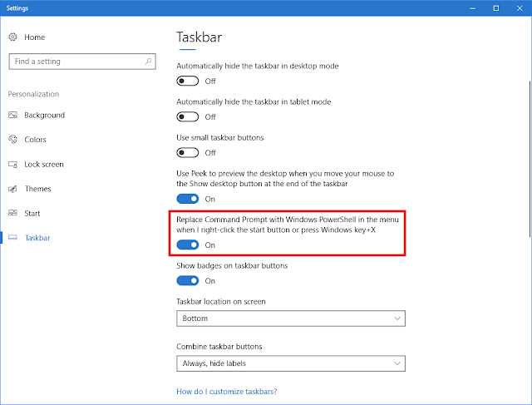
Task: Click the vertical scrollbar in settings pane
Action: click(x=527, y=166)
